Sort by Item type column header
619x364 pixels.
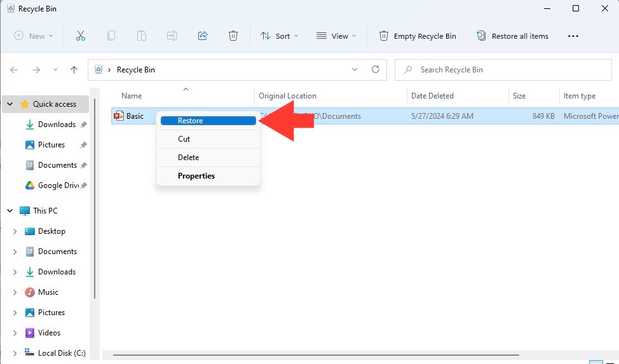coord(579,96)
